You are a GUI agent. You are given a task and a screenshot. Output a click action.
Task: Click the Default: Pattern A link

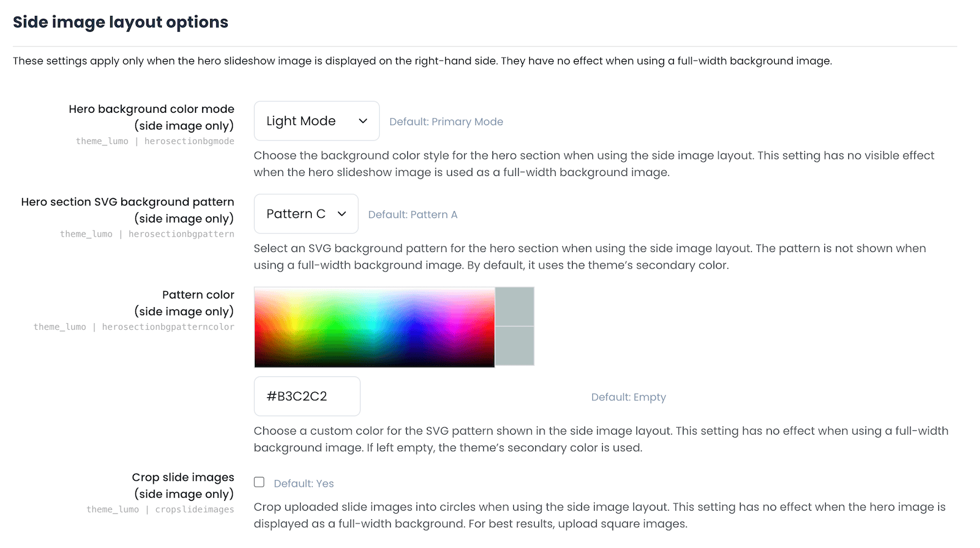pyautogui.click(x=413, y=215)
